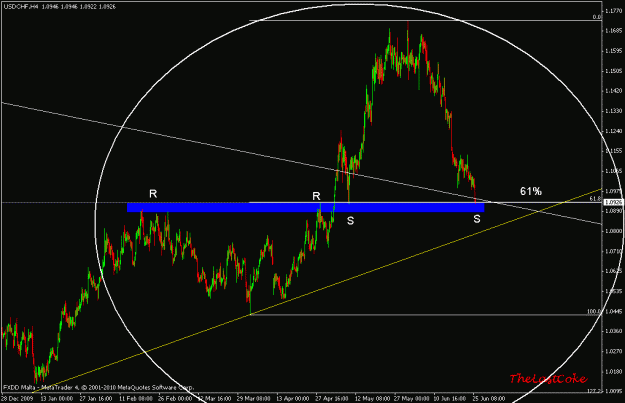This screenshot has width=625, height=403.
Task: Select the S label below the blue band's middle
Action: 350,221
